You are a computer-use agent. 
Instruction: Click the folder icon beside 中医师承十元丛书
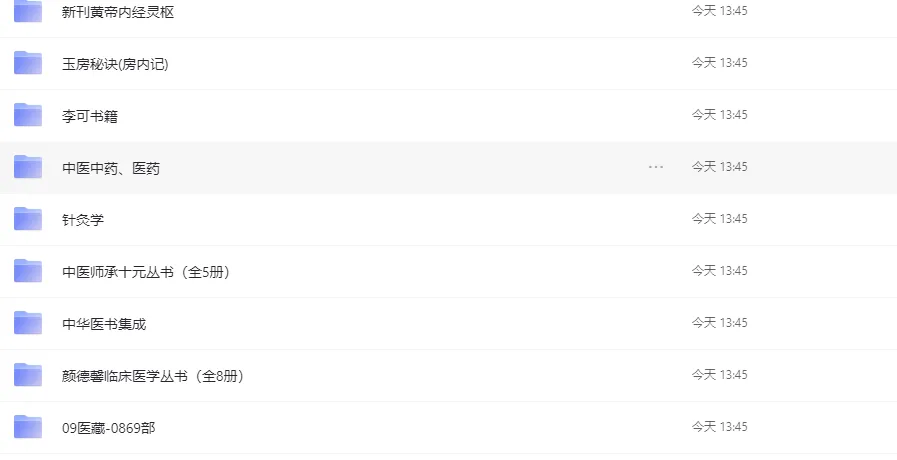coord(28,271)
